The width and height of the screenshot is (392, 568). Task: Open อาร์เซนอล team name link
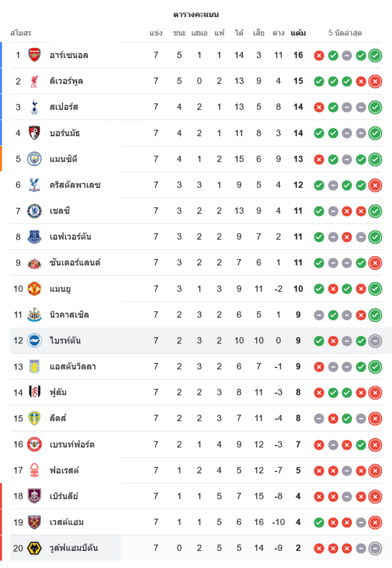69,56
